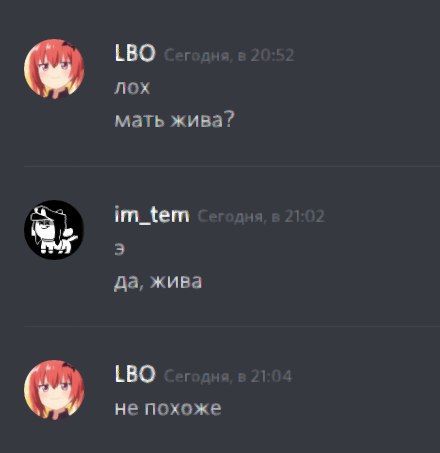Open LBO's avatar beside the 20:52 message
The height and width of the screenshot is (453, 440).
click(x=54, y=69)
